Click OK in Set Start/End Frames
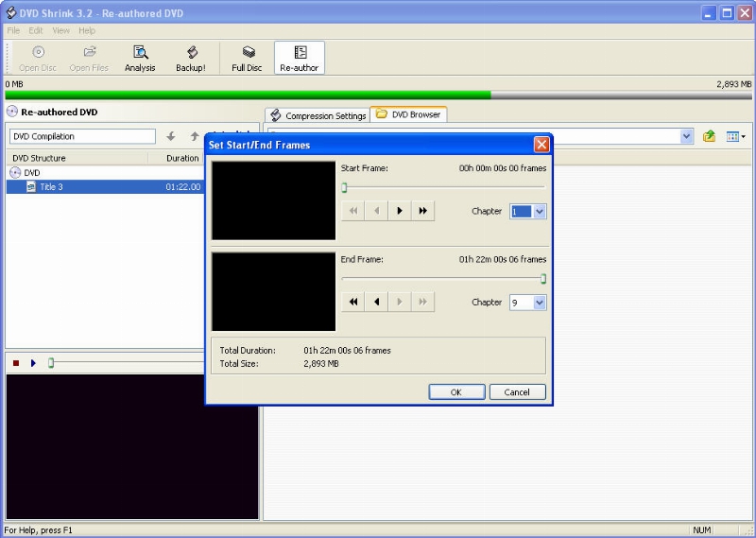Screen dimensions: 756x538 point(456,391)
